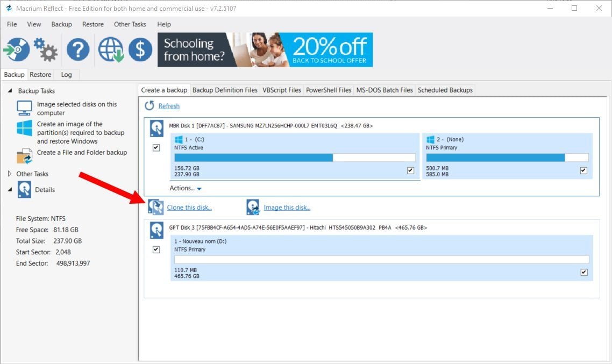Select the '1 - (C:)' partition label
This screenshot has width=612, height=364.
[194, 139]
